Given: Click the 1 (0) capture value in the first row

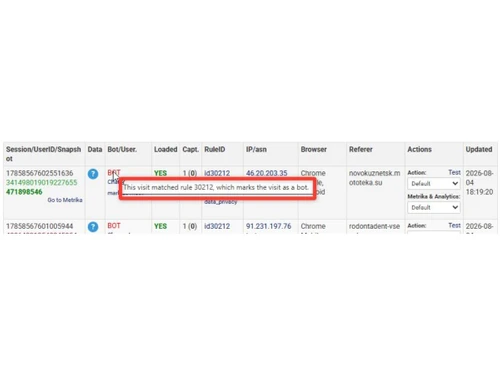Looking at the screenshot, I should pyautogui.click(x=190, y=173).
